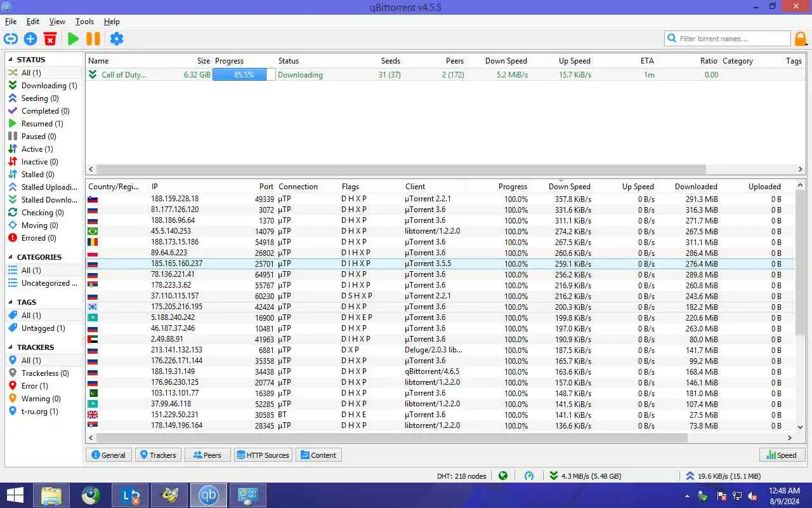The image size is (812, 508).
Task: Click the orange lock UI icon
Action: pyautogui.click(x=801, y=39)
